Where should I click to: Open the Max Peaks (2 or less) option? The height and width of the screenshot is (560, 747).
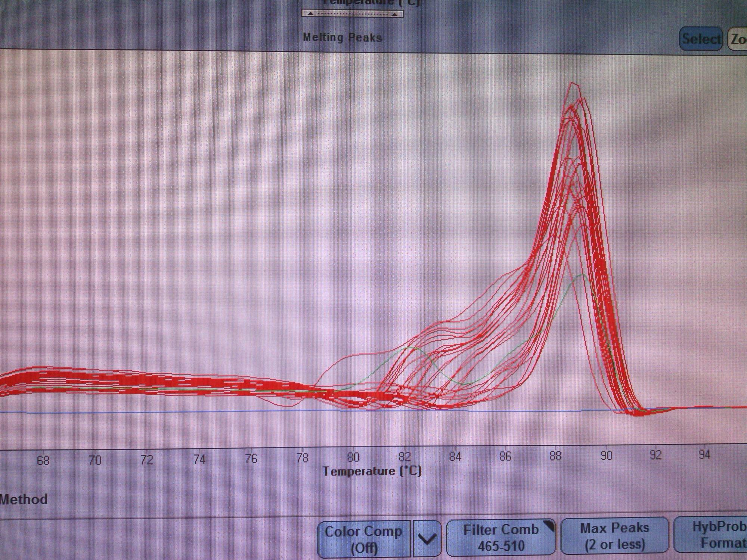tap(615, 536)
